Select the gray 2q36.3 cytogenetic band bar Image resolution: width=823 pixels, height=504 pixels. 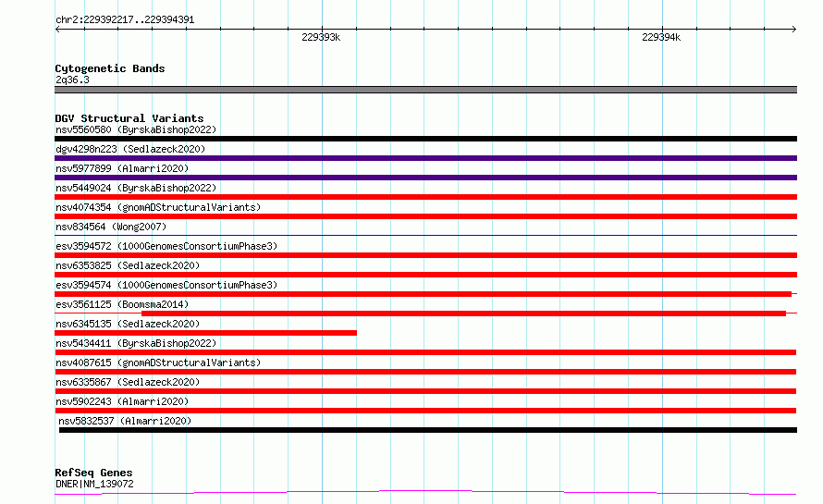click(x=425, y=90)
